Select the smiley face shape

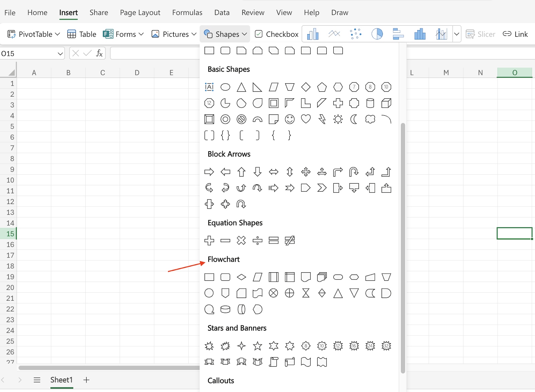[x=290, y=119]
